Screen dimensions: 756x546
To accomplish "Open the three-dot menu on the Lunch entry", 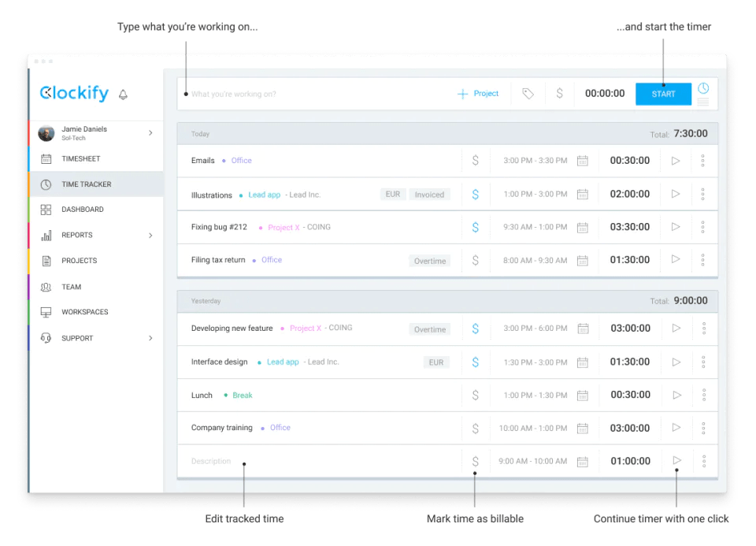I will [x=703, y=395].
